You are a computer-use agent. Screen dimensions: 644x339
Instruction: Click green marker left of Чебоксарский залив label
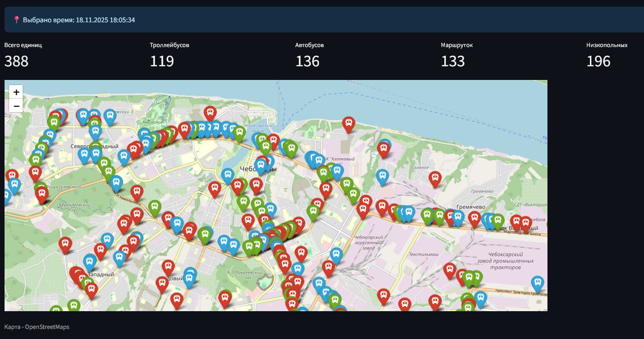point(239,133)
